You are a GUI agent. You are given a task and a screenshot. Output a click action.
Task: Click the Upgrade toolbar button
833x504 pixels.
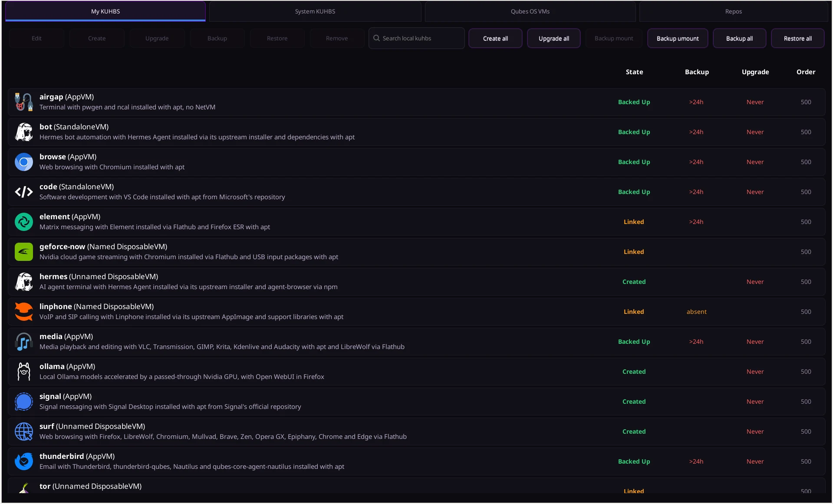pos(157,38)
